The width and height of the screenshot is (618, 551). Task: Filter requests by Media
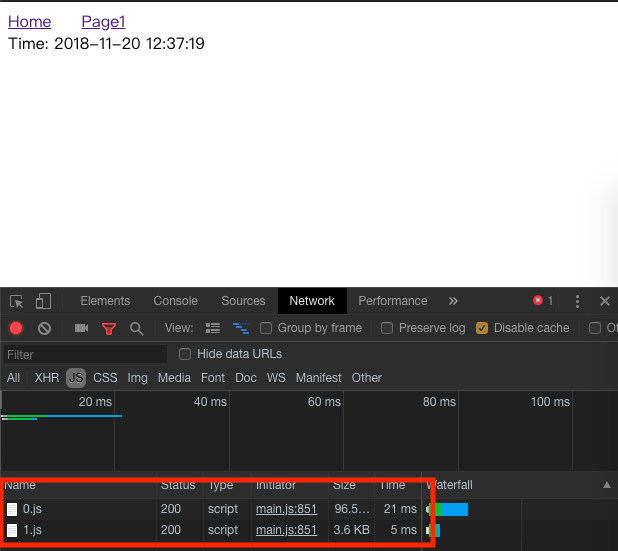(x=174, y=378)
